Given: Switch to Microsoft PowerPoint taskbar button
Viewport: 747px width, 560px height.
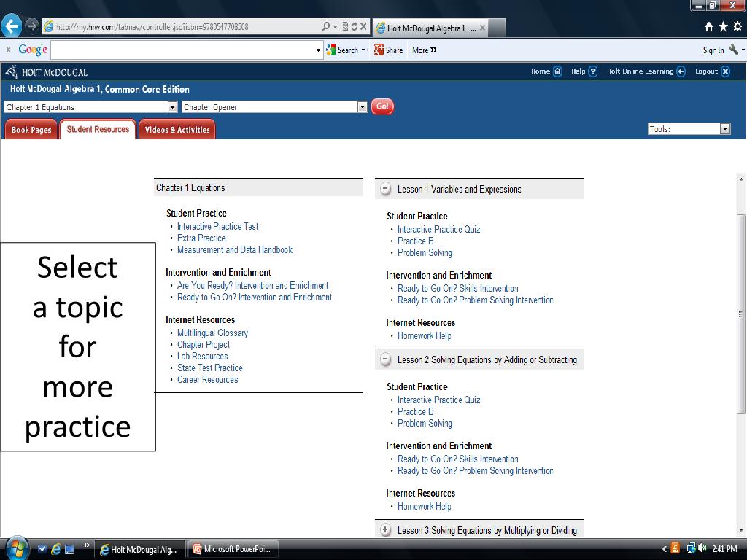Looking at the screenshot, I should click(x=233, y=549).
